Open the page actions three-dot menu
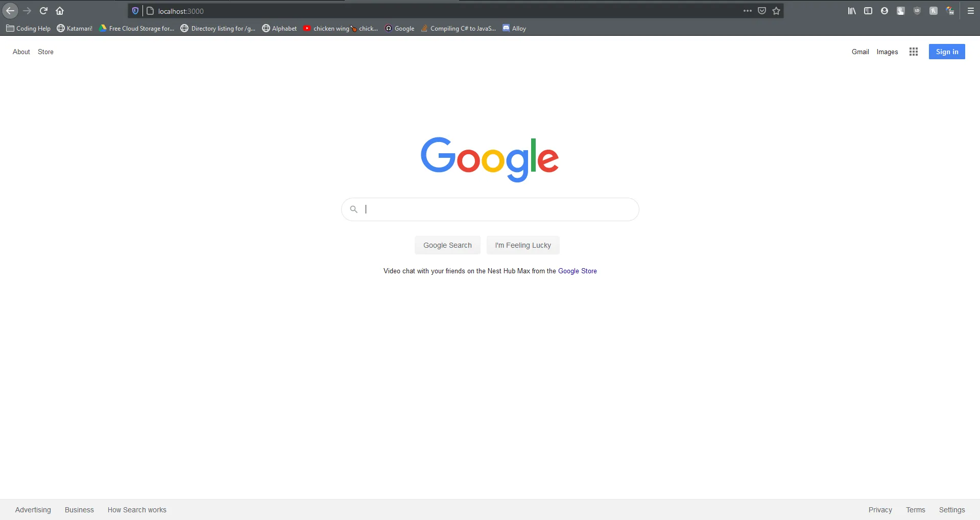 coord(748,11)
